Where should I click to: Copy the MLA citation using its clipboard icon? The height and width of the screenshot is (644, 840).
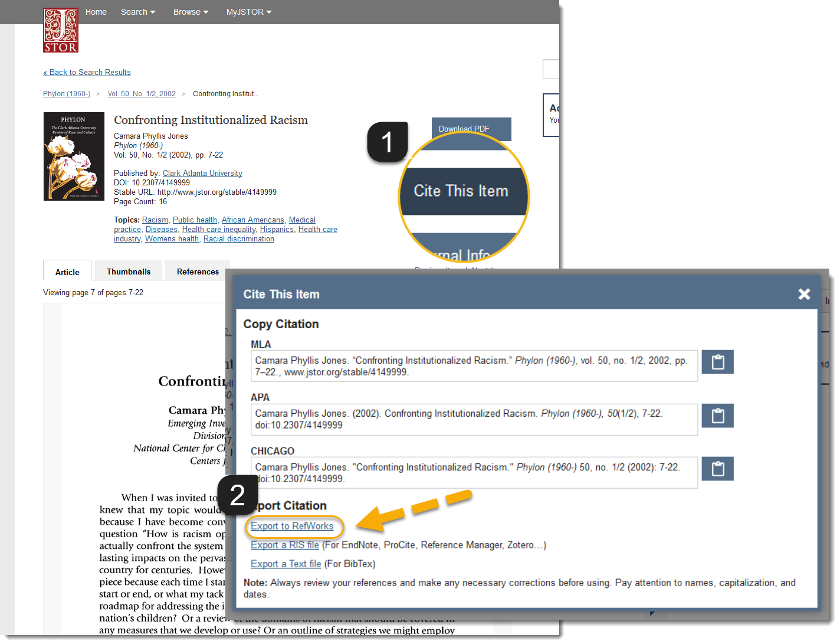717,362
